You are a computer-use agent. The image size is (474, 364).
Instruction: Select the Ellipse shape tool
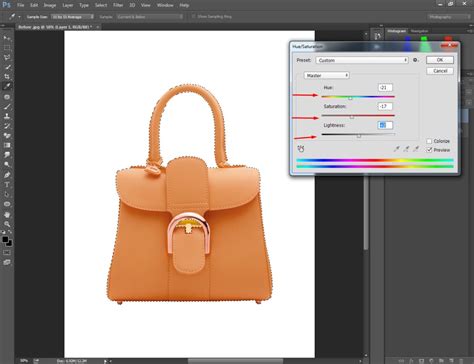click(7, 204)
